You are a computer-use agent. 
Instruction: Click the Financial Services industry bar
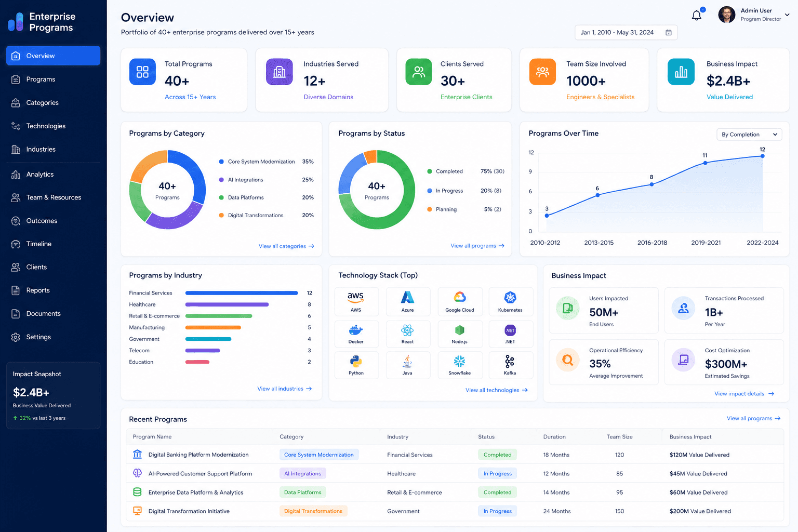(242, 293)
